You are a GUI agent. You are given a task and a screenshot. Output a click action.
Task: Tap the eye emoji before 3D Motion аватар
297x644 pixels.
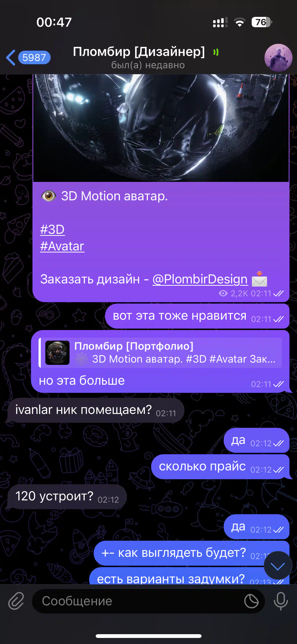[x=49, y=196]
